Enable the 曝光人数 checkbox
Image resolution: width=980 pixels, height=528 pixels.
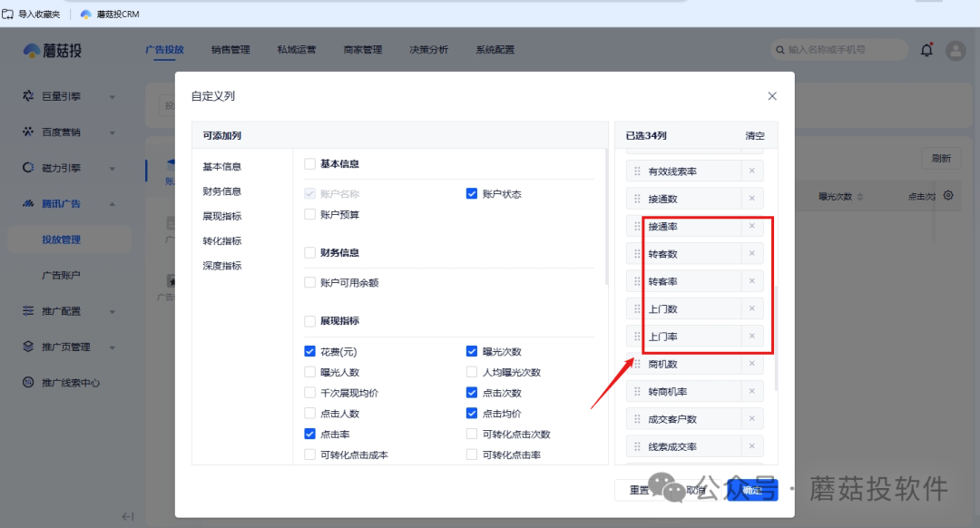[309, 371]
